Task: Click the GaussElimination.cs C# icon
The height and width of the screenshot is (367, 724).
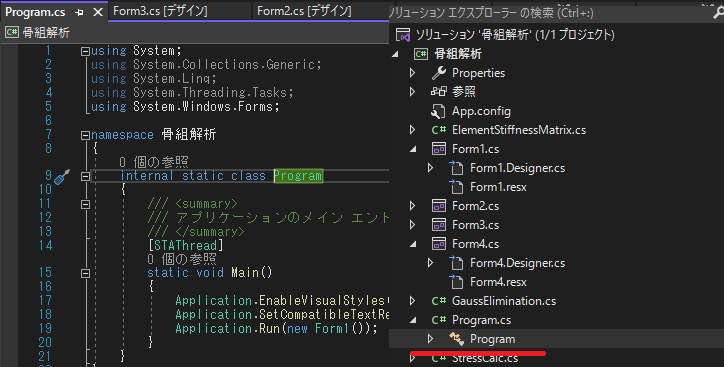Action: (x=439, y=301)
